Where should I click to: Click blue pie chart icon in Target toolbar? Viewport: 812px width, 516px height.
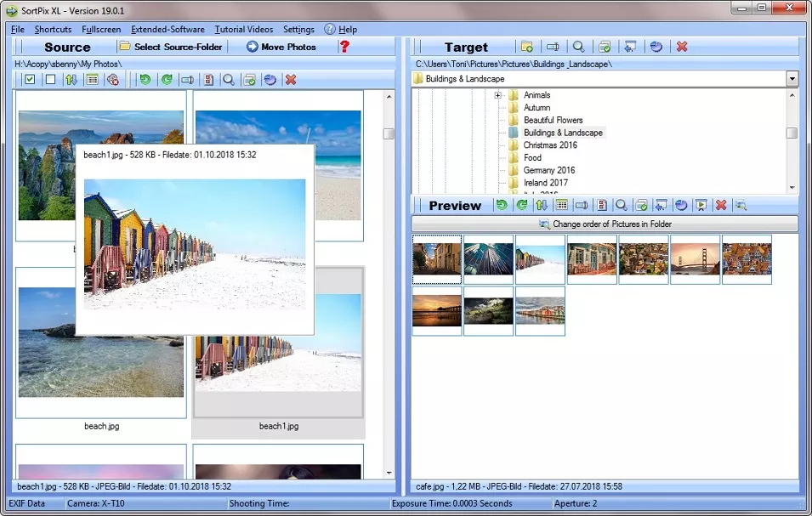tap(656, 47)
